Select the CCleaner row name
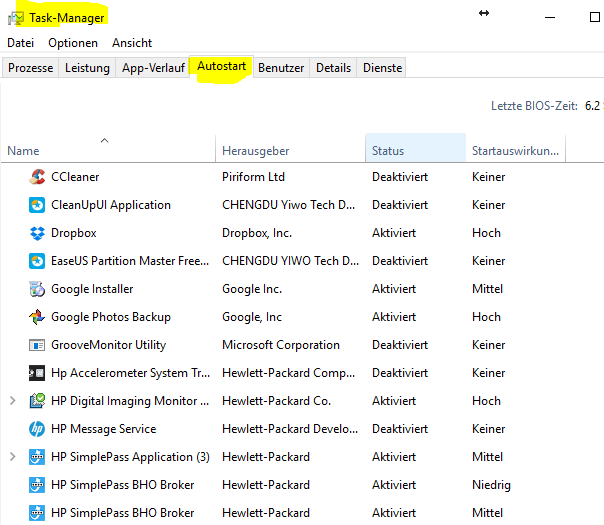 click(x=75, y=177)
